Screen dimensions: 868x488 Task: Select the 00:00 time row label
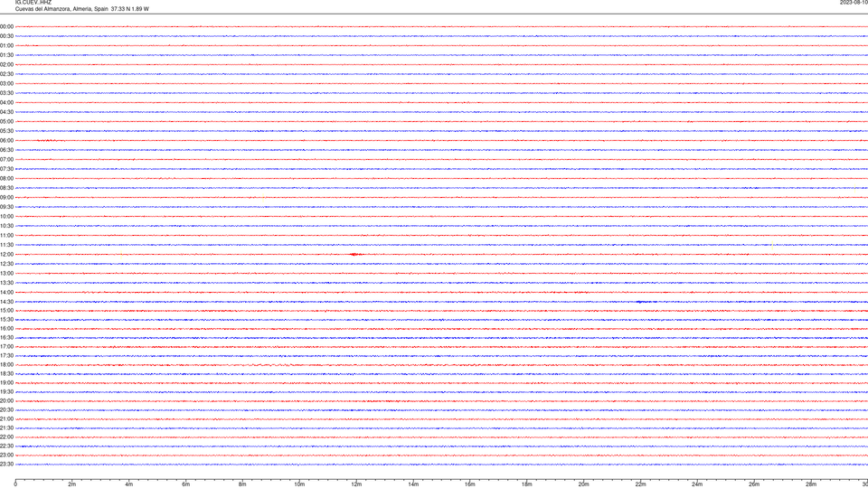coord(6,26)
